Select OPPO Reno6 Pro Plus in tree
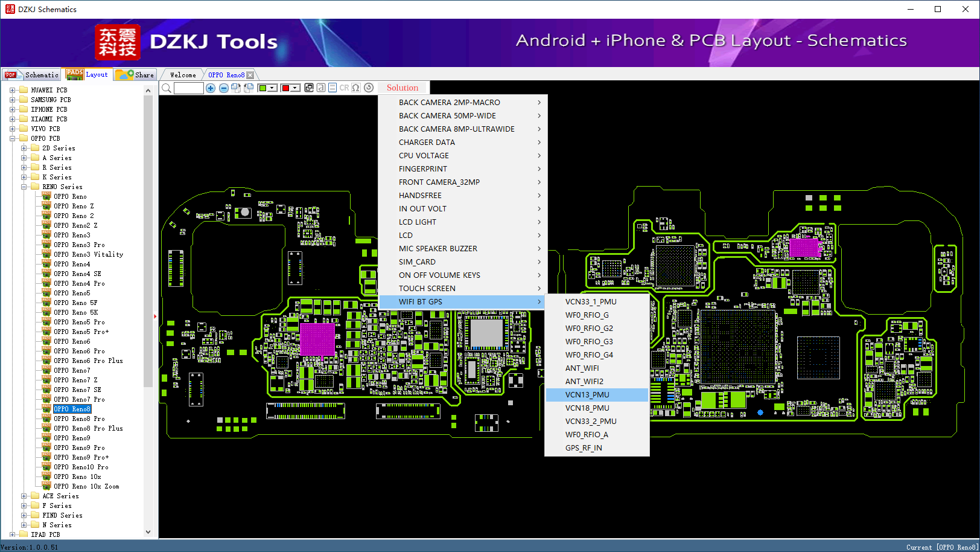This screenshot has height=552, width=980. 88,361
